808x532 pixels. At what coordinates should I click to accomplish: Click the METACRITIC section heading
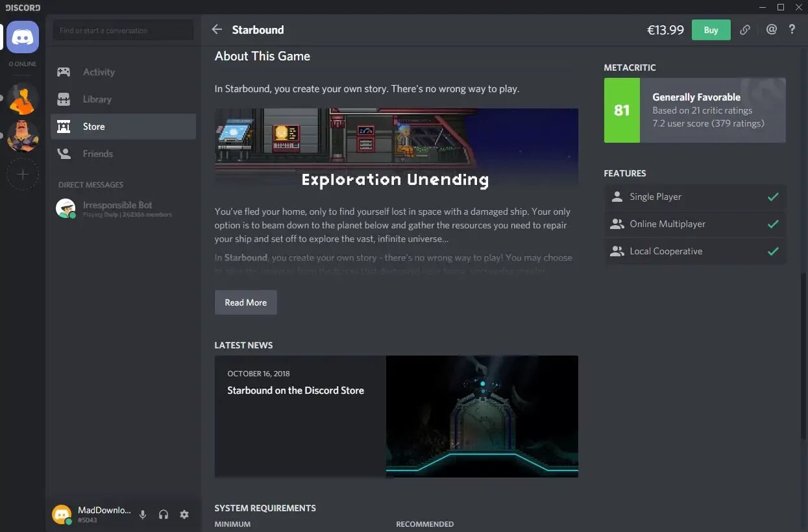click(x=630, y=67)
